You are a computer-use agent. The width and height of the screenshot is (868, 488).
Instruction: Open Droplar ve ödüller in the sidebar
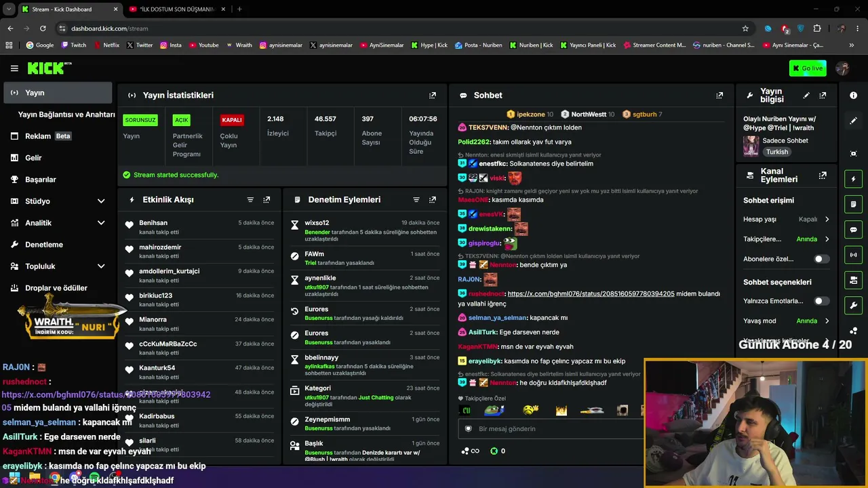58,288
